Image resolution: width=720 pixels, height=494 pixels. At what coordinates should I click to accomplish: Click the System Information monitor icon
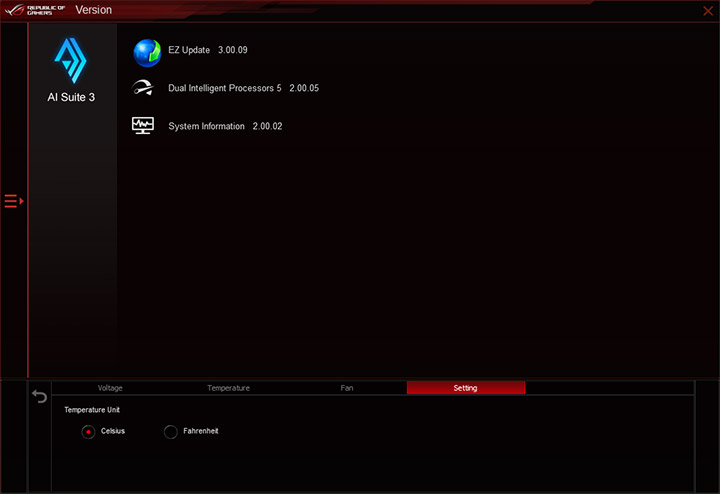pyautogui.click(x=143, y=125)
